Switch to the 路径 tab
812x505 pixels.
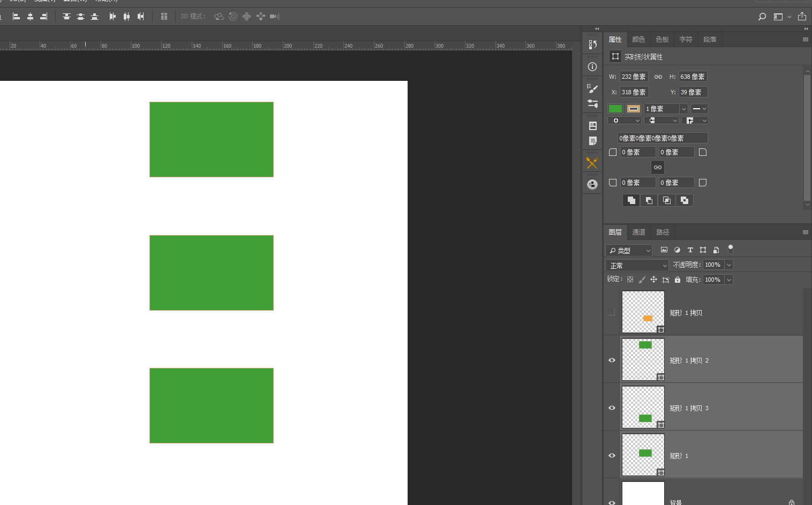(663, 232)
